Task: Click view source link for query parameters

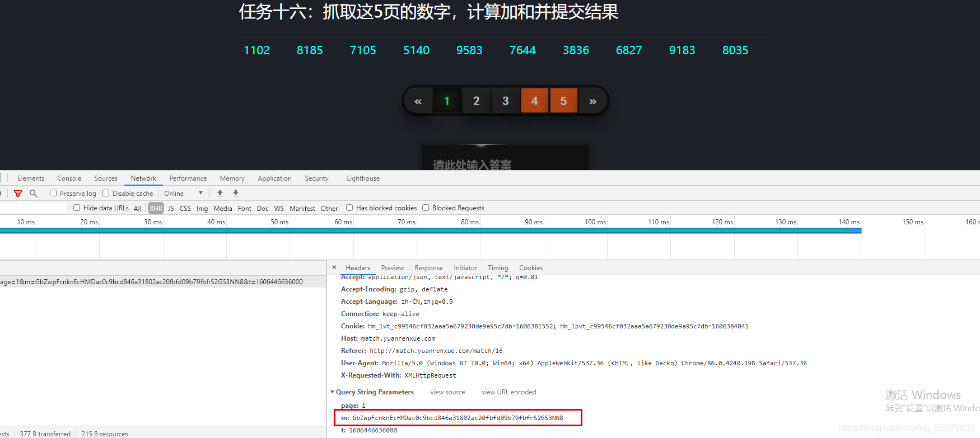Action: [447, 392]
